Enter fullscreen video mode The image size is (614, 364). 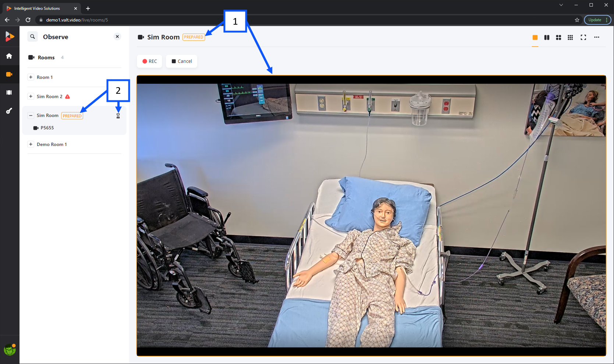(583, 38)
